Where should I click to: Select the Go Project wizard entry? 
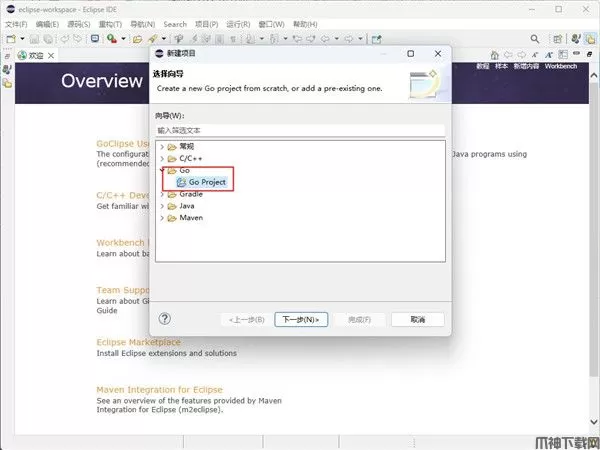(207, 182)
